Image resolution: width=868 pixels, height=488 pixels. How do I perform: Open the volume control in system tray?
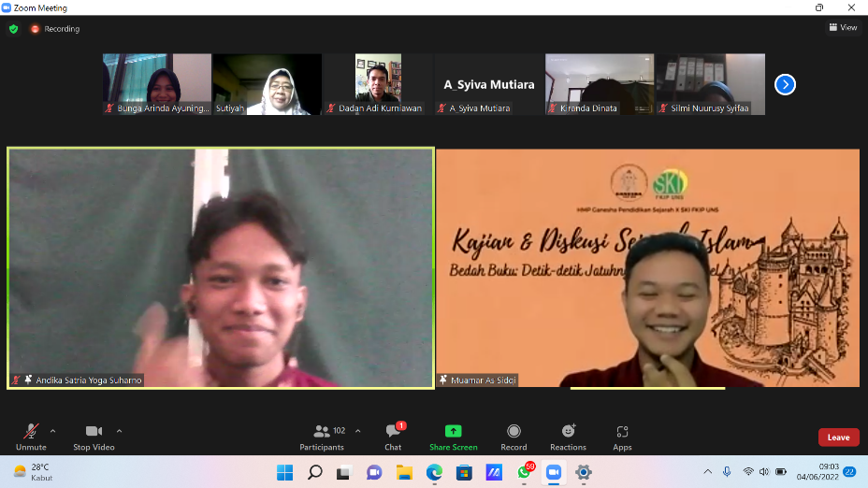coord(764,472)
